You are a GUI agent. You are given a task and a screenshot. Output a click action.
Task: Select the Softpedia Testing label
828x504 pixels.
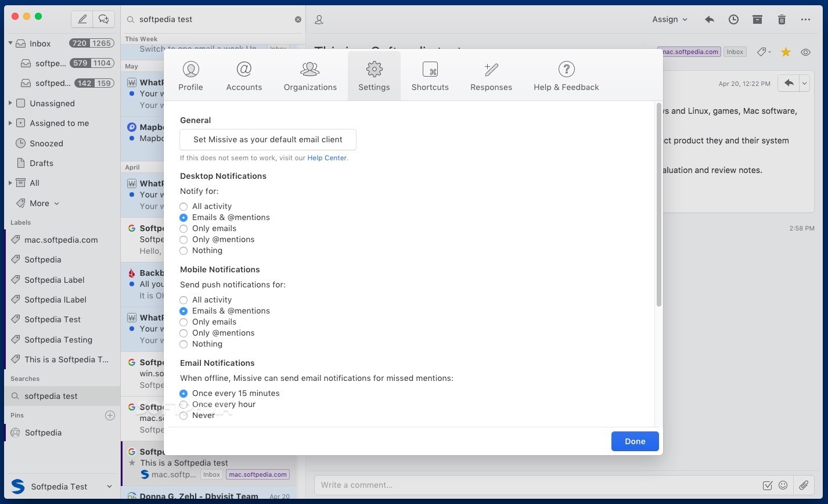pos(58,340)
